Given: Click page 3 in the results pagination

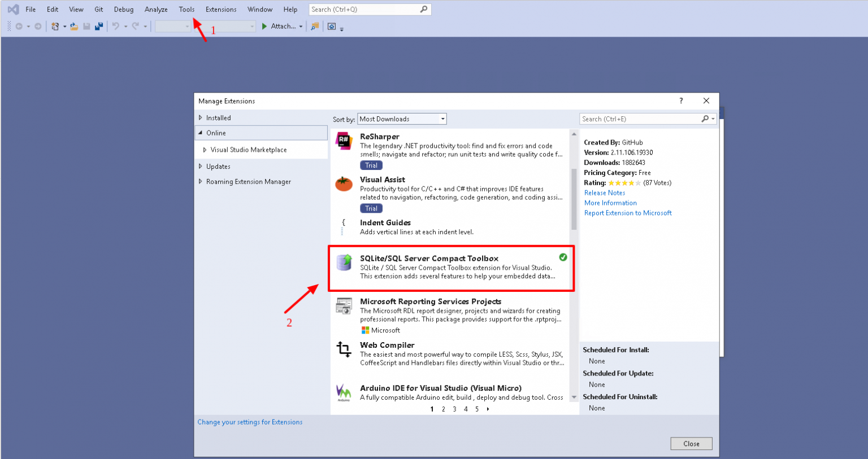Looking at the screenshot, I should 454,409.
